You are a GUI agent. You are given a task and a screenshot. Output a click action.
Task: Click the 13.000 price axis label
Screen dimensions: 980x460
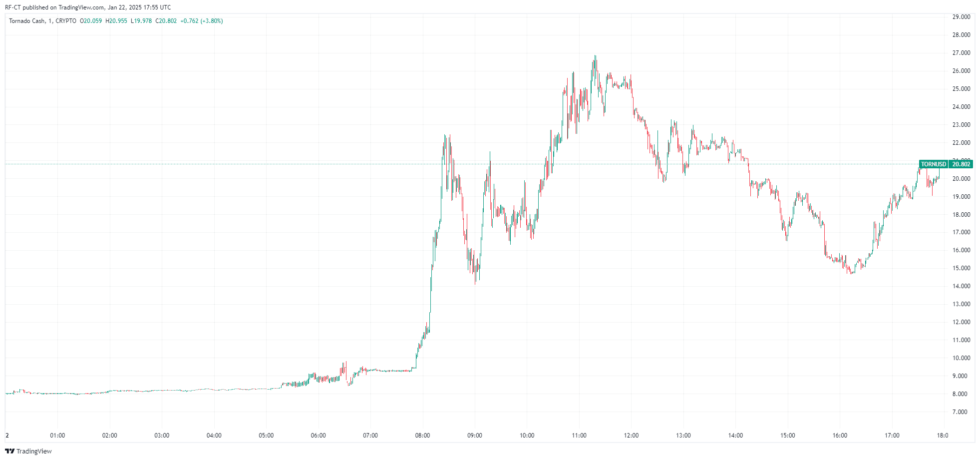pos(961,304)
